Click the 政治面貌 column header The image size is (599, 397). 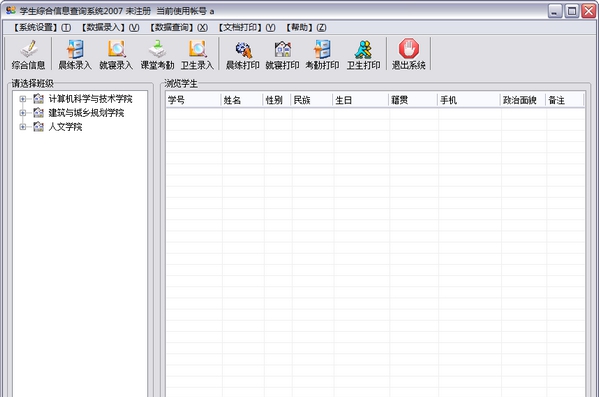coord(523,100)
